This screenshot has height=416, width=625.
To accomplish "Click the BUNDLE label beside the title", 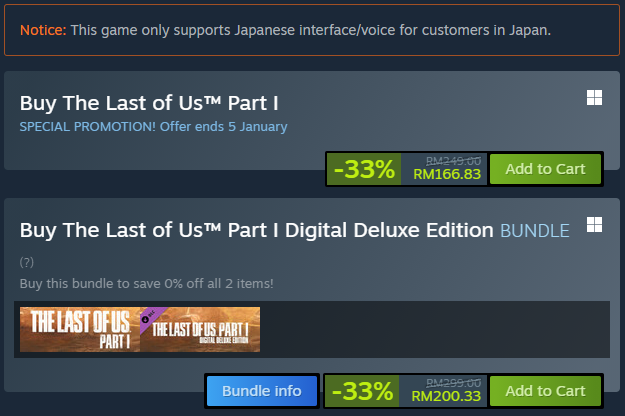I will (x=534, y=231).
